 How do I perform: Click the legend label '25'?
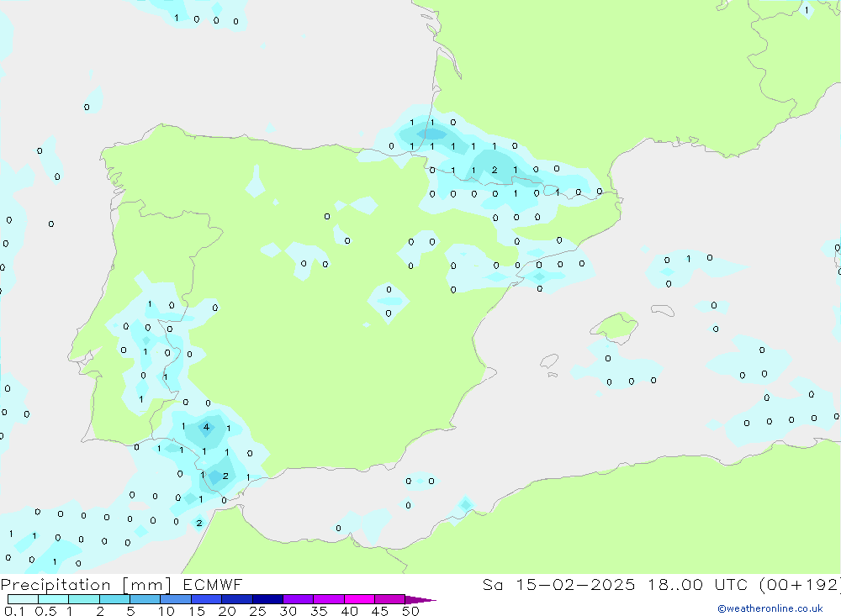coord(257,611)
